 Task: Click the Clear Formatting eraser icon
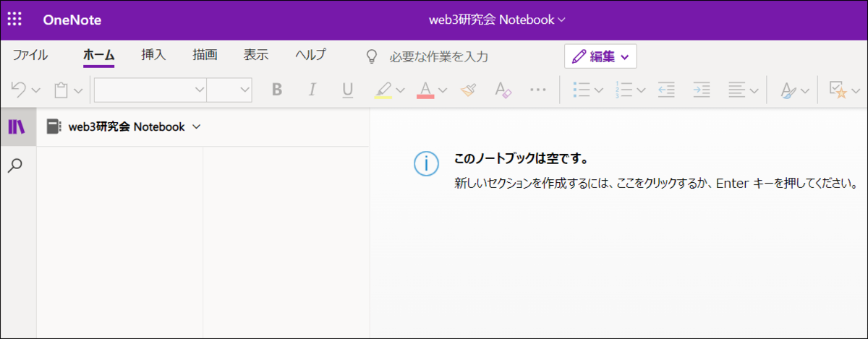tap(503, 90)
